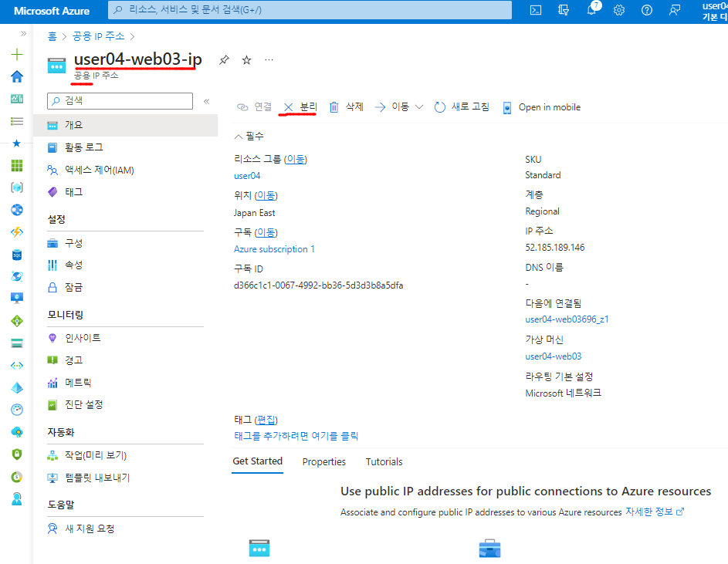
Task: Select 개요 overview menu item
Action: click(x=125, y=125)
